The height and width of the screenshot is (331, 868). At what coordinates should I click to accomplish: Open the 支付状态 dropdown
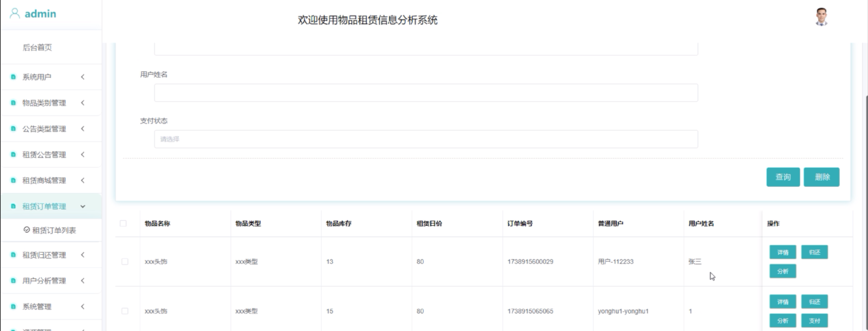pyautogui.click(x=426, y=139)
